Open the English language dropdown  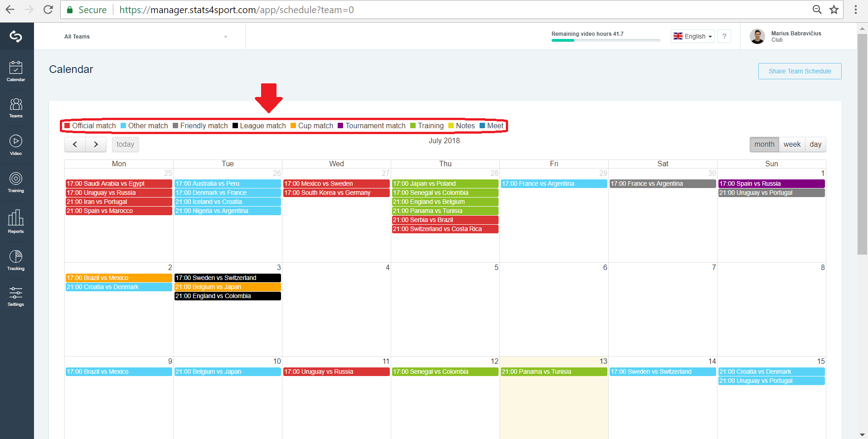click(x=693, y=36)
